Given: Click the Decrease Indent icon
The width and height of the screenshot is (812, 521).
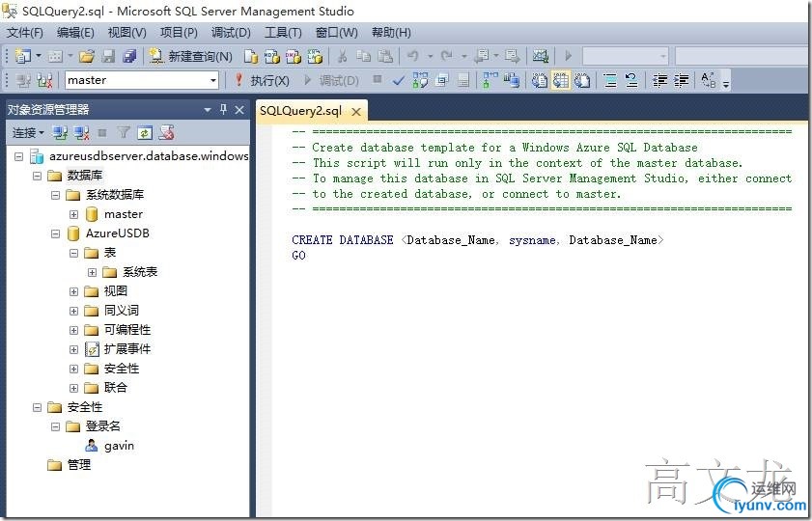Looking at the screenshot, I should pyautogui.click(x=659, y=80).
